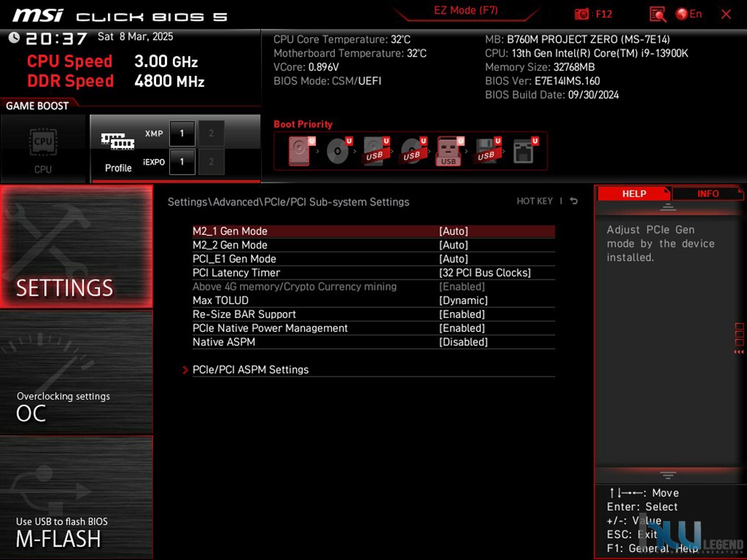Open the PCI_E1 Gen Mode [Auto] dropdown
747x560 pixels.
point(453,258)
